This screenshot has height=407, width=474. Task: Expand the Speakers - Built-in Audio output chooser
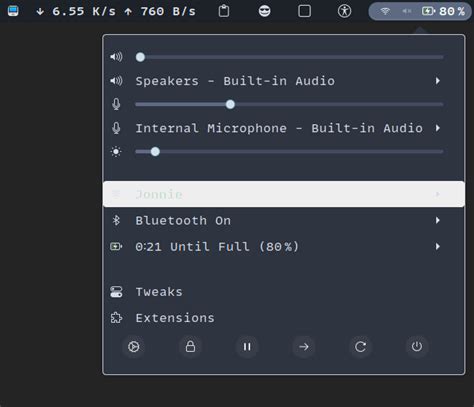284,81
